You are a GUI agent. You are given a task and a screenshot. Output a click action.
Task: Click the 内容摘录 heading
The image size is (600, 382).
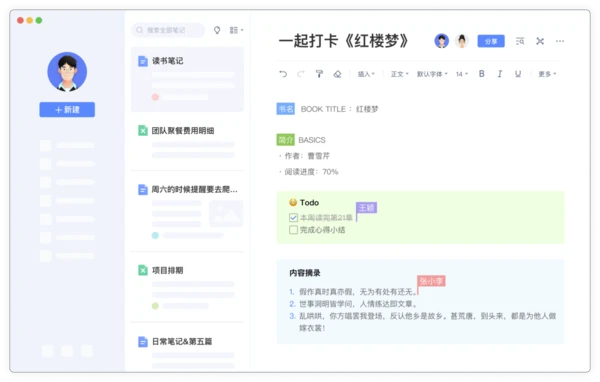coord(305,273)
